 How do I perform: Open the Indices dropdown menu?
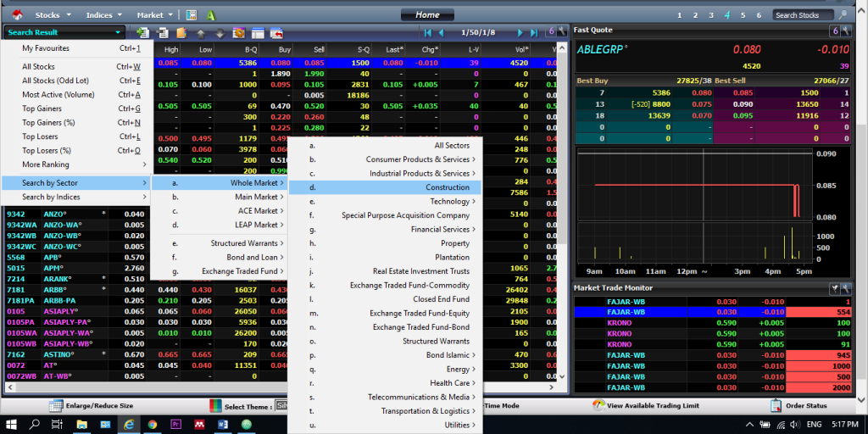pyautogui.click(x=103, y=15)
